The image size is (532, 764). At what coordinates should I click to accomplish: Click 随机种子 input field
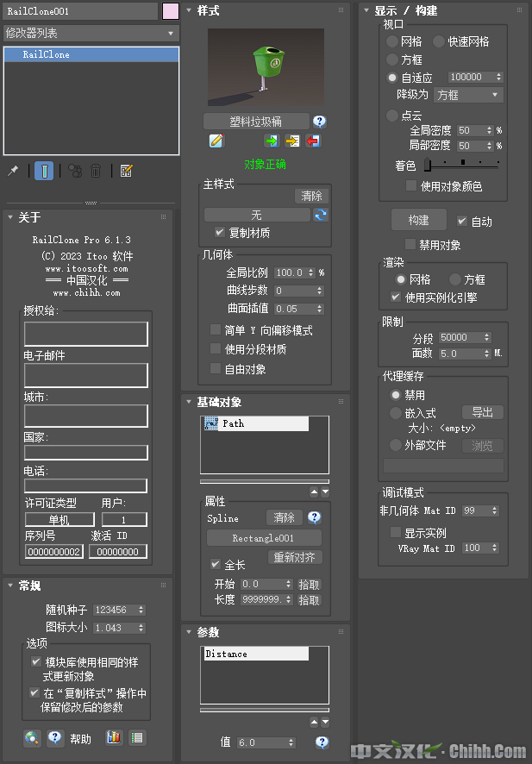(115, 610)
